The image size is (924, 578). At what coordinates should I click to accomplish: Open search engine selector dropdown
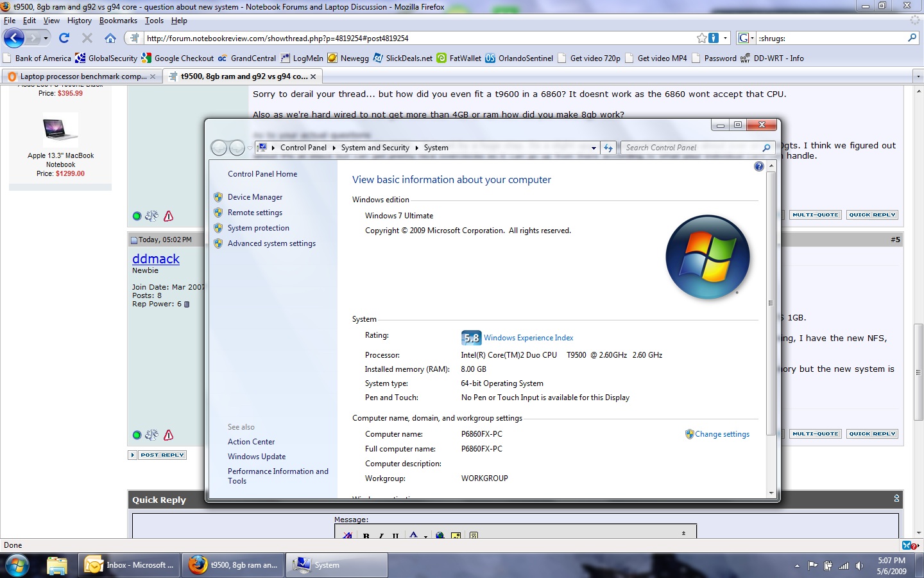[x=746, y=38]
